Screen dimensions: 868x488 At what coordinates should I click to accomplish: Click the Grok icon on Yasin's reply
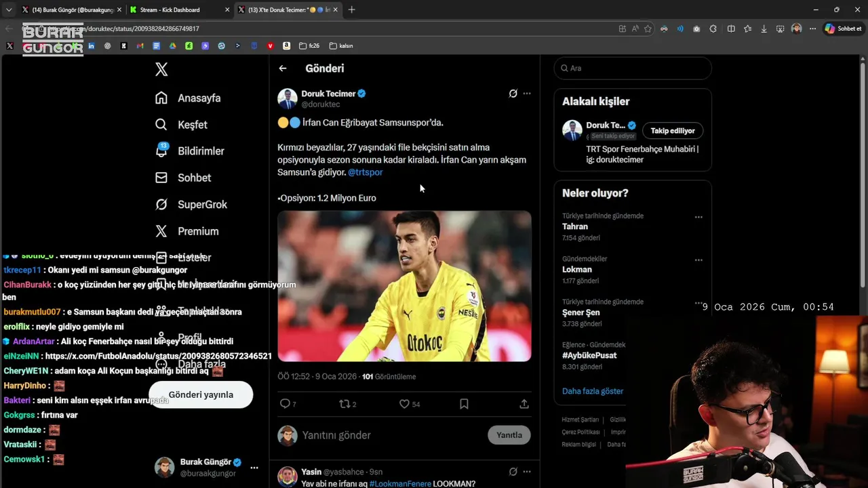(x=513, y=472)
